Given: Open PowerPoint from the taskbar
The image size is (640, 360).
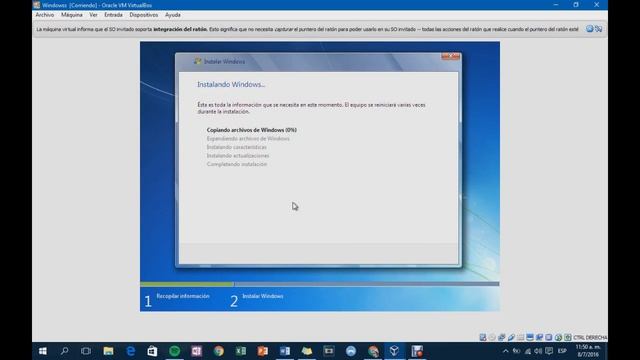Looking at the screenshot, I should point(262,351).
